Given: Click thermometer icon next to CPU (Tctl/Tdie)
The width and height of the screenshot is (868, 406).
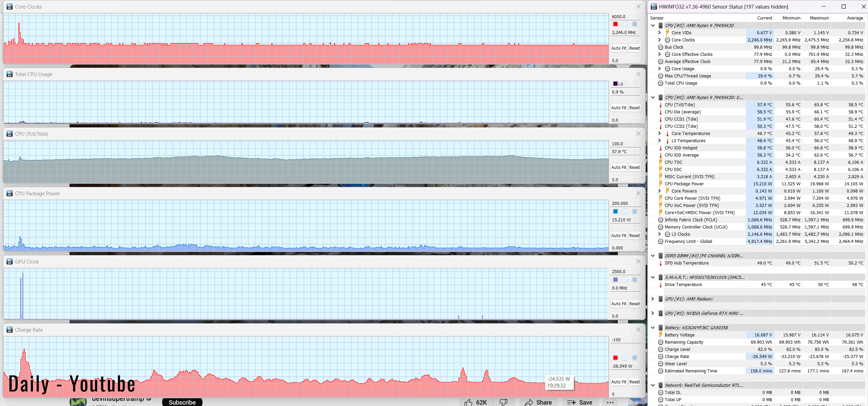Looking at the screenshot, I should pyautogui.click(x=661, y=104).
